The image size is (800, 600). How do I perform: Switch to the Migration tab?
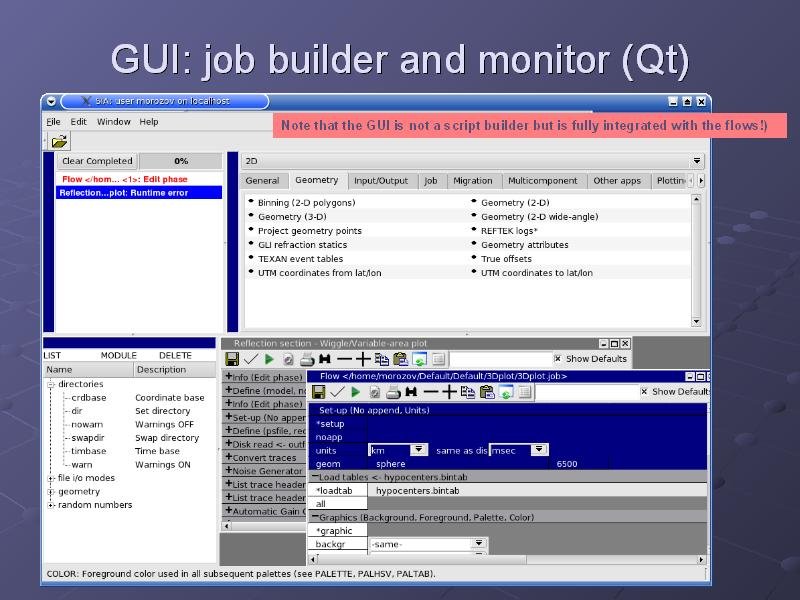[472, 181]
